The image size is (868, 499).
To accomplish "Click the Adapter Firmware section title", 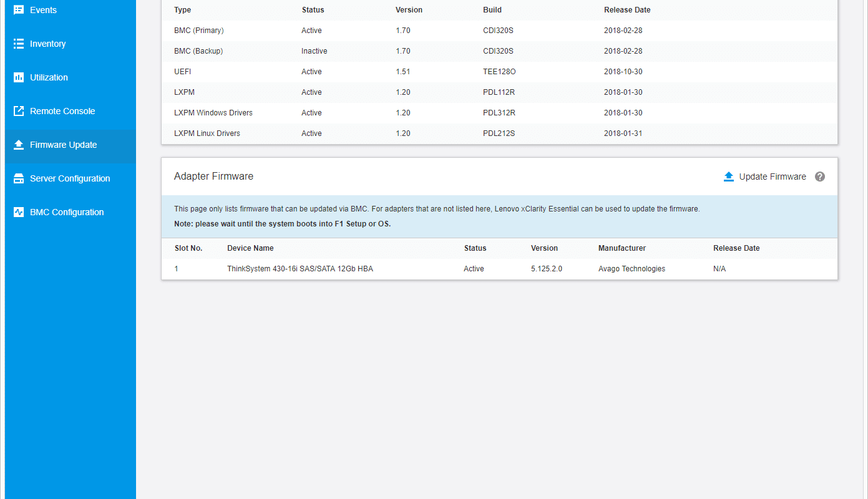I will [213, 177].
